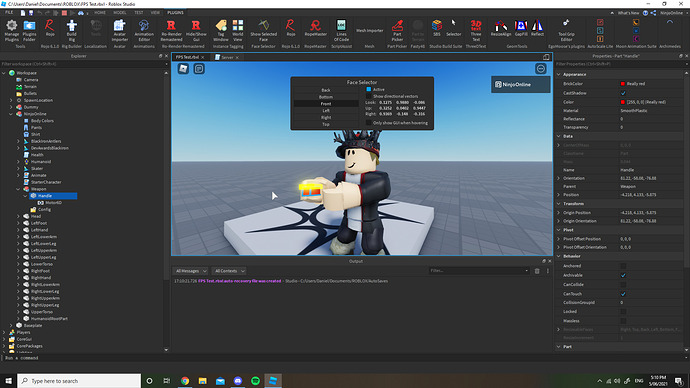Activate the Selector tool
This screenshot has width=690, height=388.
pyautogui.click(x=453, y=28)
